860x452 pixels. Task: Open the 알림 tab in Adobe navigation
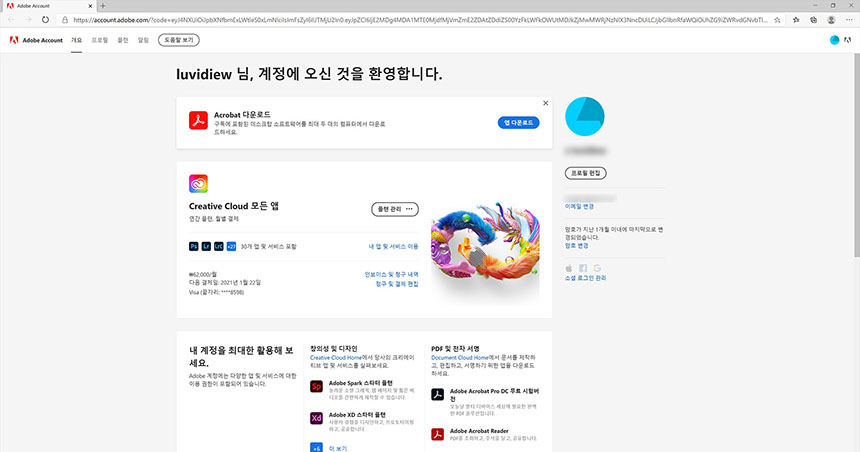coord(143,41)
